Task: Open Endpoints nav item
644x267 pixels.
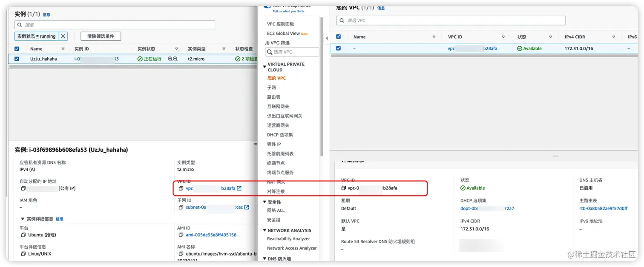Action: [x=276, y=163]
